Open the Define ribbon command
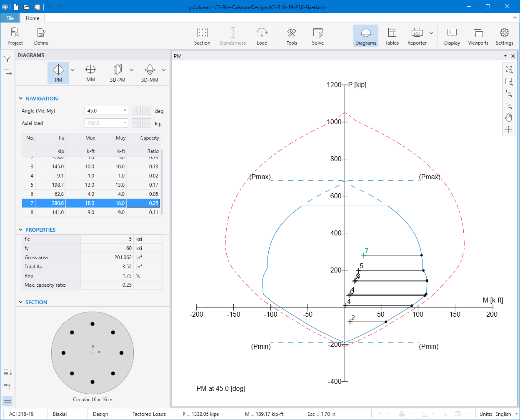This screenshot has width=520, height=420. [x=41, y=36]
